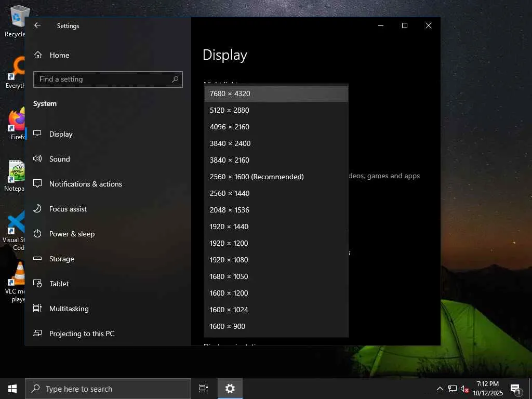Maximize the Settings window

(404, 25)
